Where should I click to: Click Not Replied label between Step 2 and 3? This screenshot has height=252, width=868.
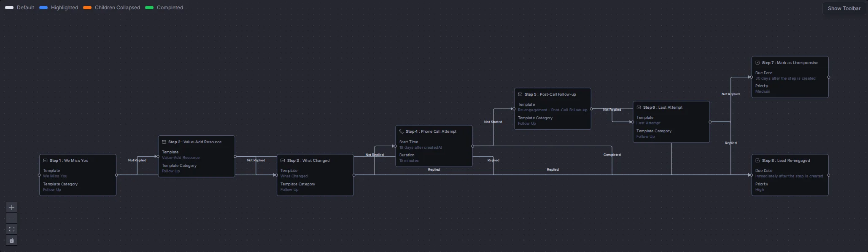pyautogui.click(x=256, y=160)
